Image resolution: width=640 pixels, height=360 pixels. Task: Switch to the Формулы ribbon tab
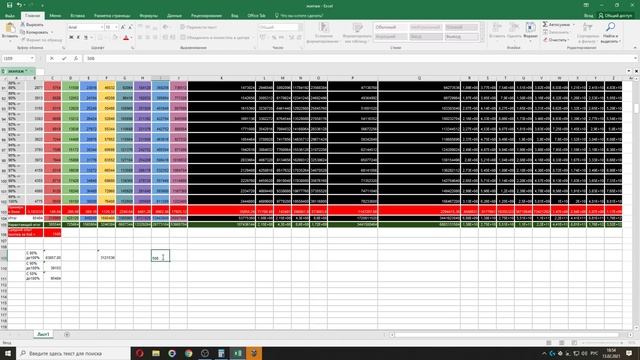click(149, 16)
